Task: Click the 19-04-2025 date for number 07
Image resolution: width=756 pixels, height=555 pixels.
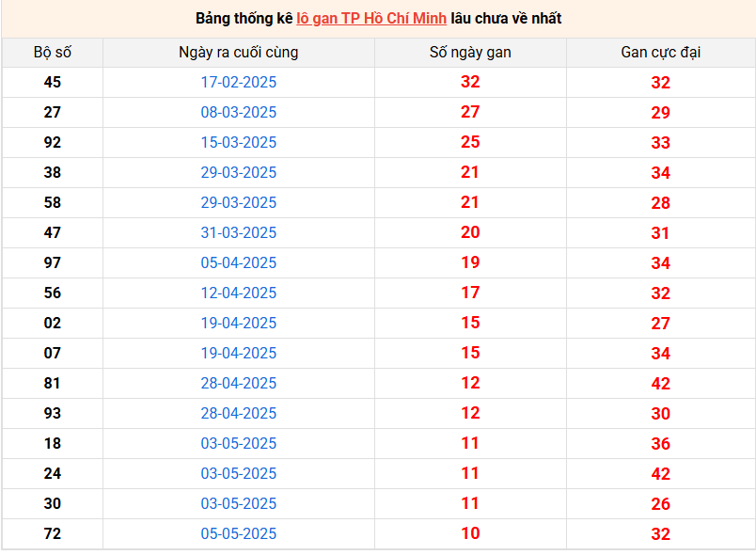Action: pyautogui.click(x=239, y=353)
